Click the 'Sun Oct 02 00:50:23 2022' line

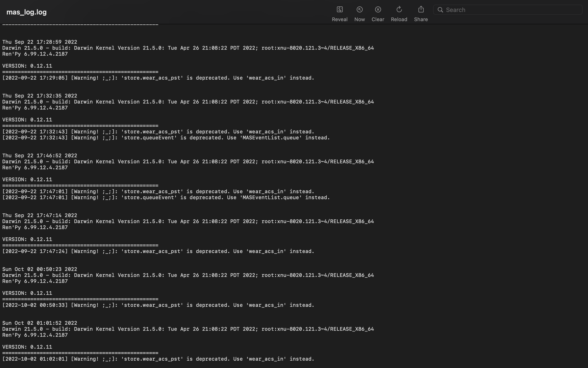[40, 269]
